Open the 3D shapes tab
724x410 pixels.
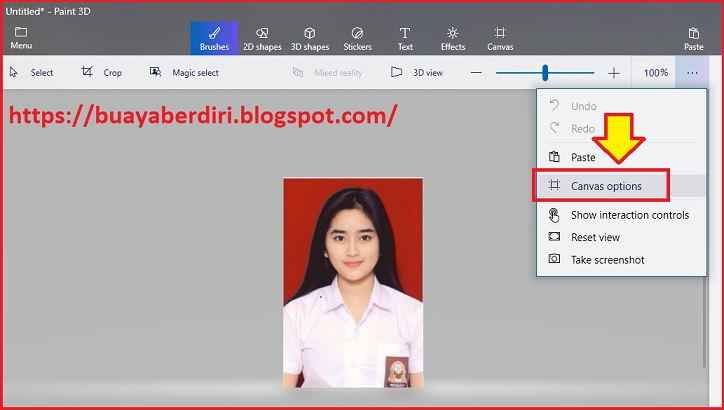[x=310, y=38]
